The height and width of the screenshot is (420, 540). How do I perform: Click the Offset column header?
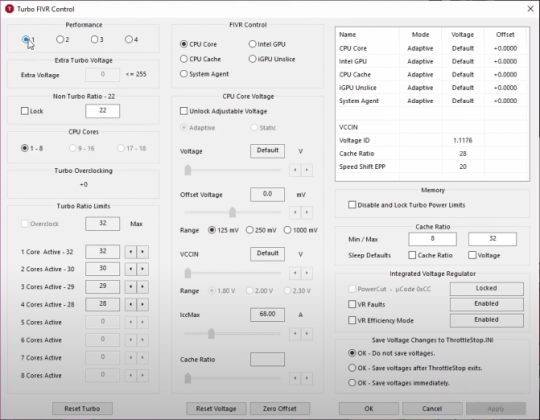pos(505,34)
